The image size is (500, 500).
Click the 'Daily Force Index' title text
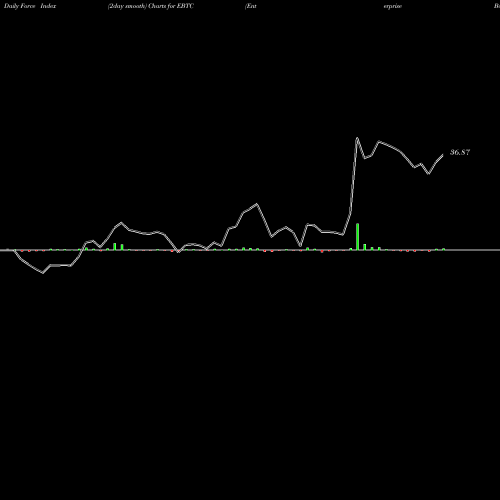[x=30, y=6]
